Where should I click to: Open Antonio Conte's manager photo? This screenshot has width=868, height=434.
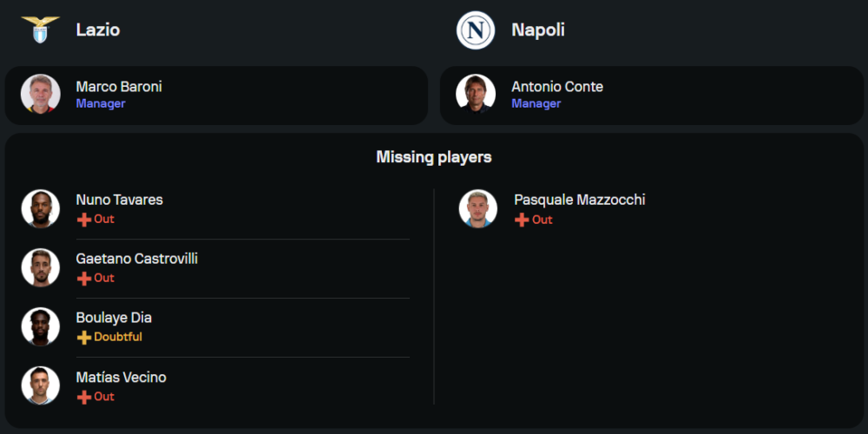click(476, 95)
